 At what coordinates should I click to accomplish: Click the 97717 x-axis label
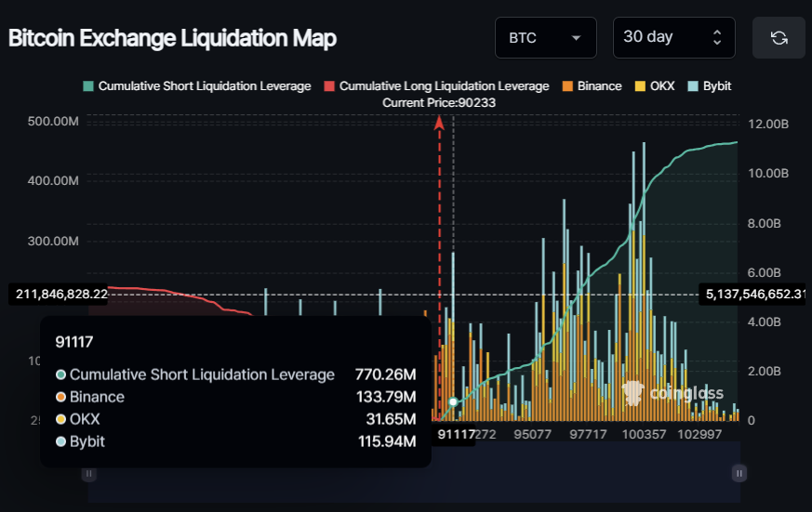click(588, 434)
